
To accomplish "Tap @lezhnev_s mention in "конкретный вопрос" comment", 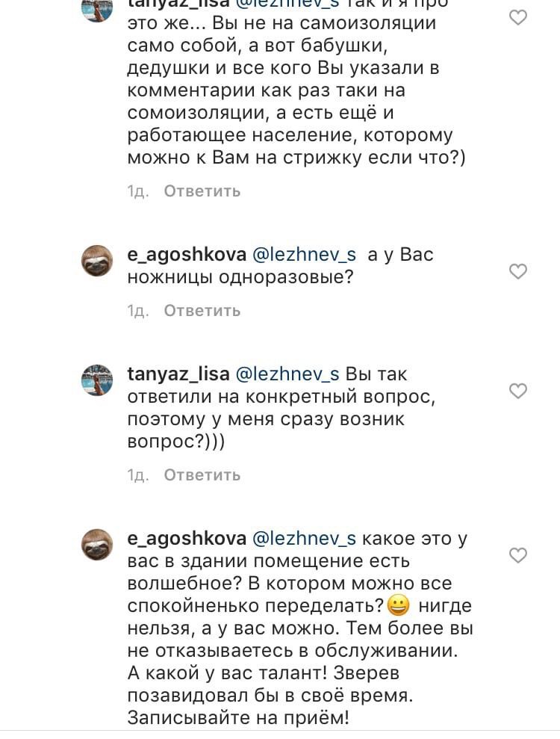I will tap(287, 374).
